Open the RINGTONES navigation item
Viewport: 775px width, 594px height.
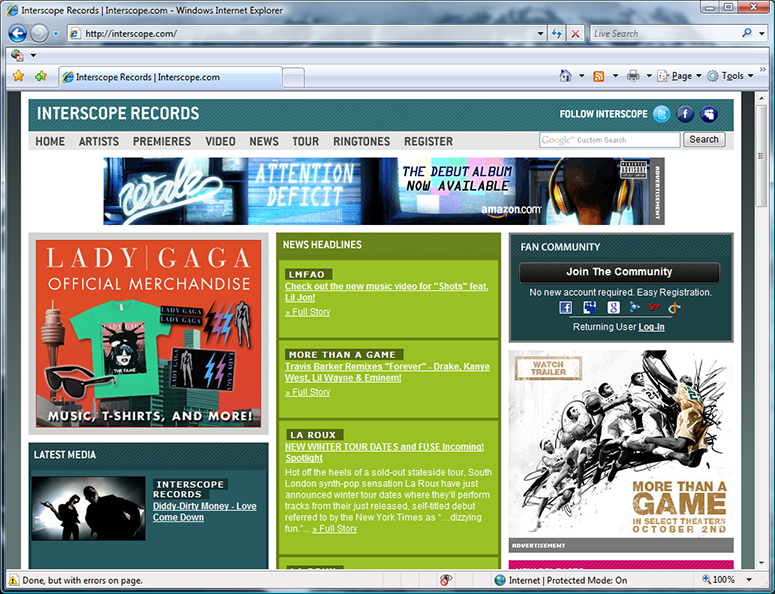[361, 142]
